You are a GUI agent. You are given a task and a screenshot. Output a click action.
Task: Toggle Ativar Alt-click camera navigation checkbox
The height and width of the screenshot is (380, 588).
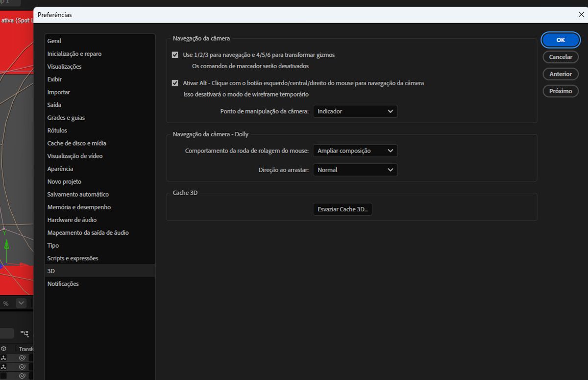coord(175,83)
